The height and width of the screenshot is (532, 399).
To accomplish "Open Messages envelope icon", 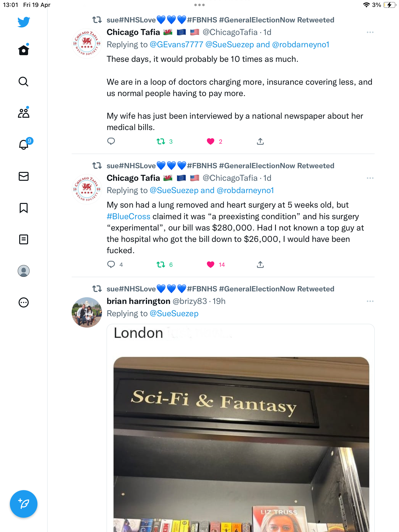I will pyautogui.click(x=24, y=176).
